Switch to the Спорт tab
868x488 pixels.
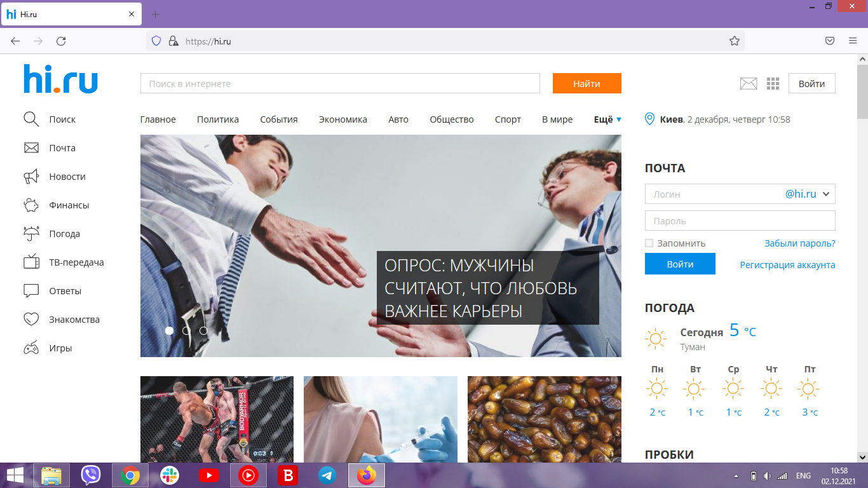(x=508, y=119)
